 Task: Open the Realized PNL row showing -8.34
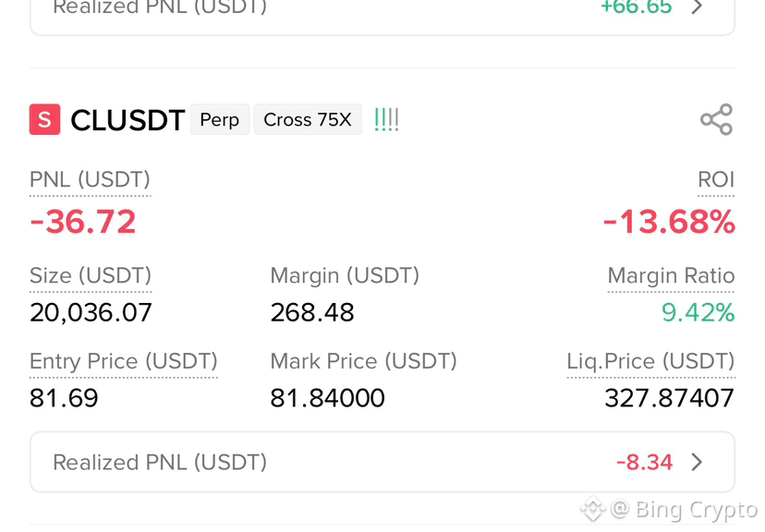[x=382, y=462]
